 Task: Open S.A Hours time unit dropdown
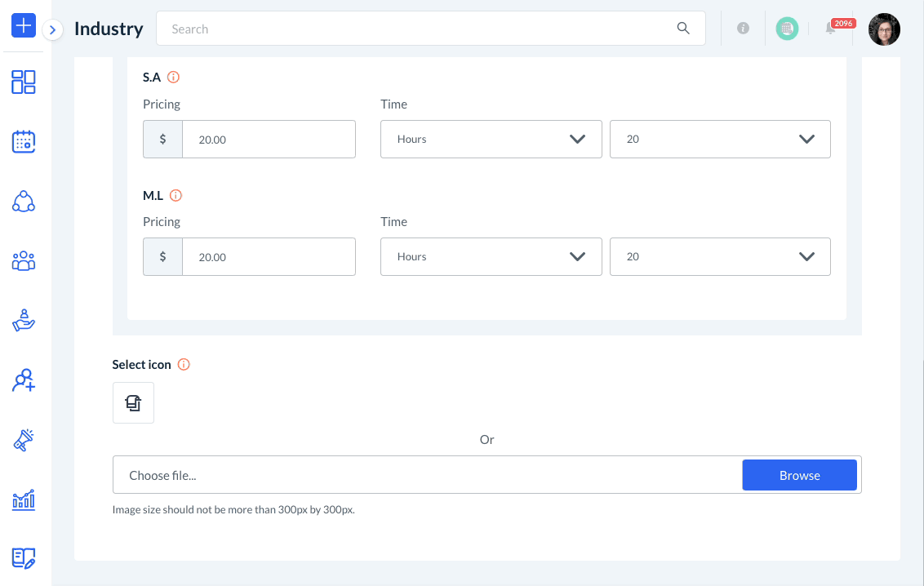pyautogui.click(x=491, y=140)
